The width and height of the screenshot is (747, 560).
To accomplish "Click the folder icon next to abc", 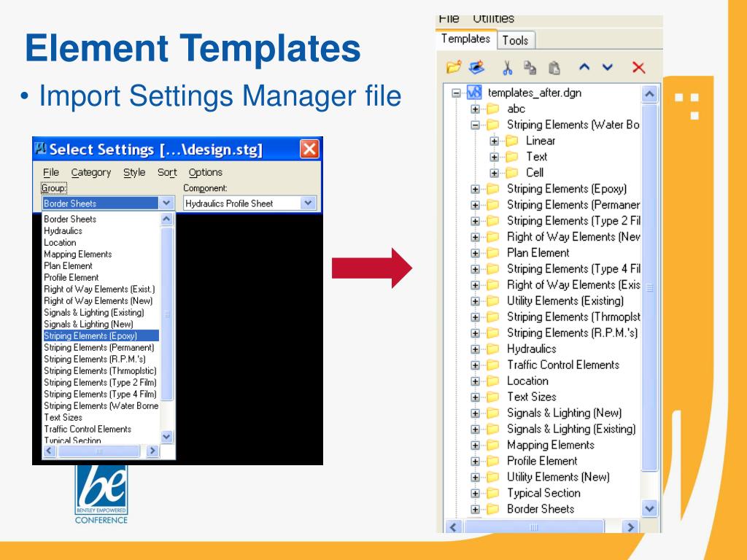I will [x=493, y=109].
